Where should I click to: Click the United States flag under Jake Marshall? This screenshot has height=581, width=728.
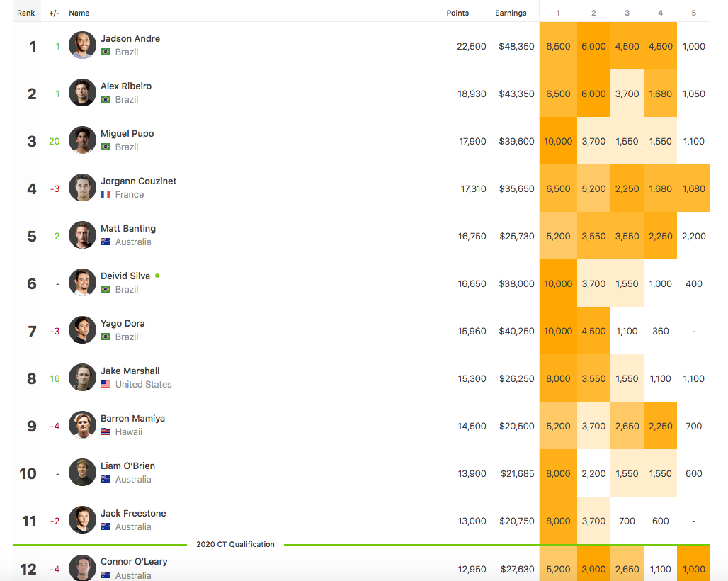click(x=106, y=384)
